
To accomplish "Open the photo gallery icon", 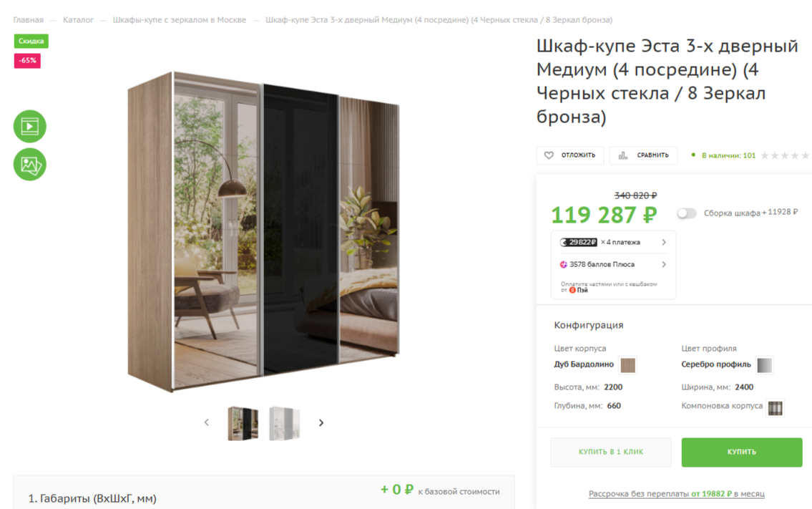I will pos(29,165).
